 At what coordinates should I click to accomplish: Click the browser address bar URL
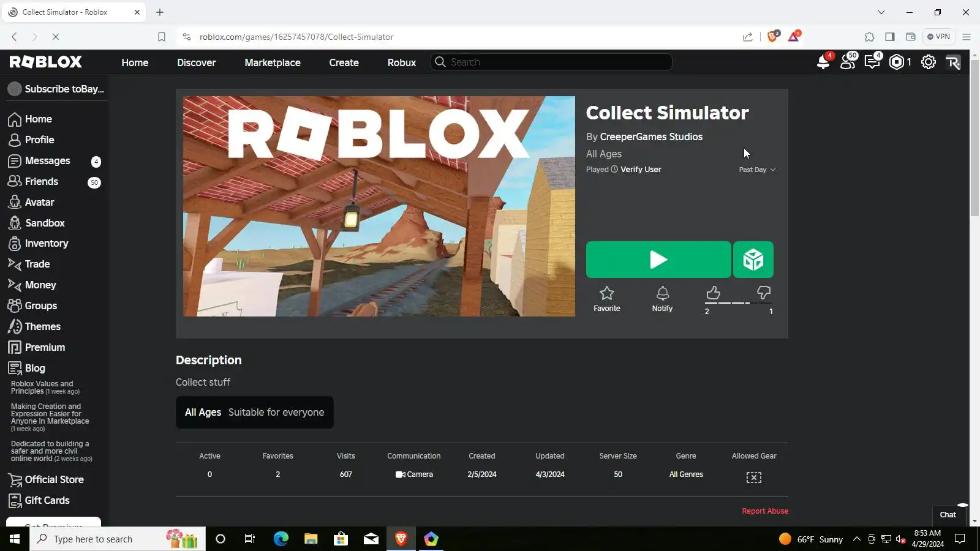click(x=296, y=37)
